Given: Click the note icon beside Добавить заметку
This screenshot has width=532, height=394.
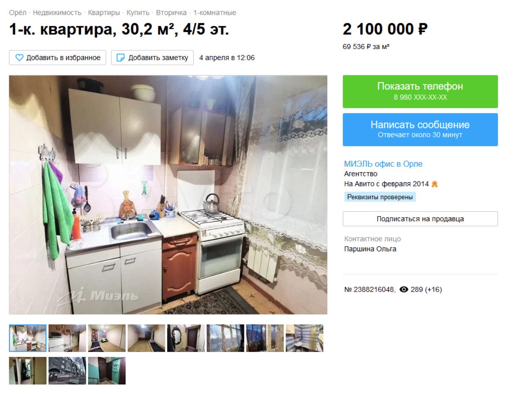Looking at the screenshot, I should click(121, 58).
